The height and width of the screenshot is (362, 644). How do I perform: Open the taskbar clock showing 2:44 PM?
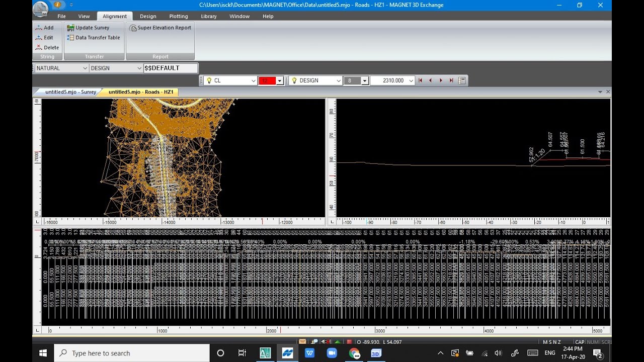(x=574, y=352)
